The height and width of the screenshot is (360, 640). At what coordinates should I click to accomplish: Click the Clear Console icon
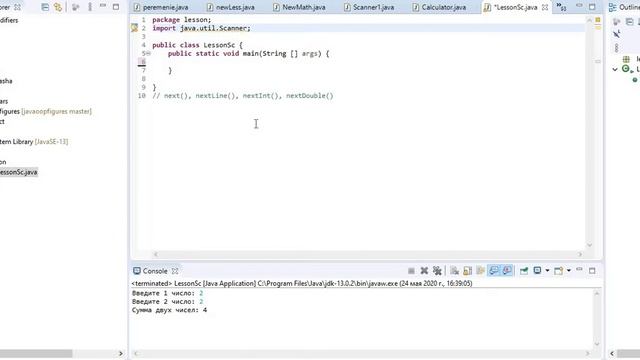454,271
